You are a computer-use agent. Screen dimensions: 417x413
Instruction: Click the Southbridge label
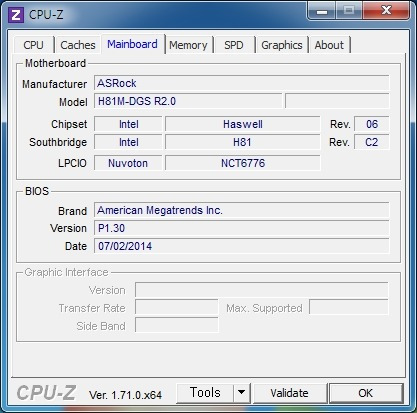(x=58, y=142)
